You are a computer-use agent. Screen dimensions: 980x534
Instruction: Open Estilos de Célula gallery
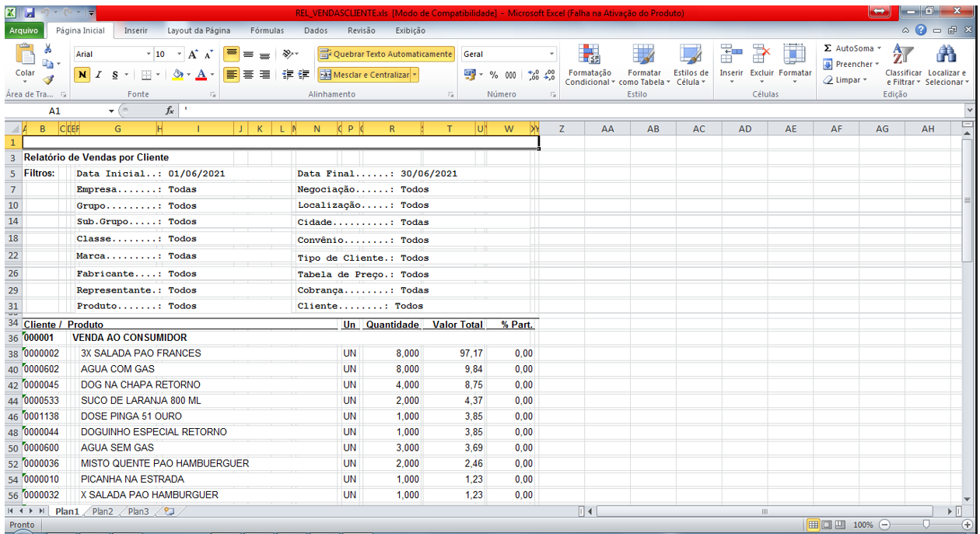pyautogui.click(x=691, y=65)
